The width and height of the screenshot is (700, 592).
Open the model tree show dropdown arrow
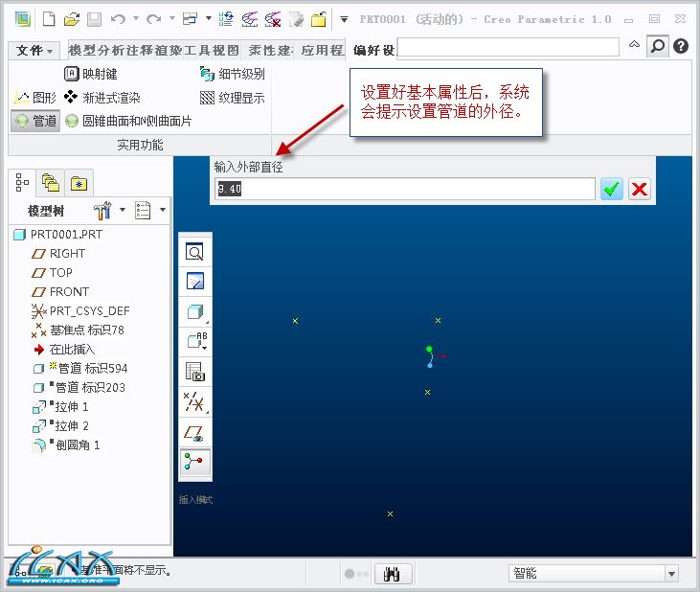[x=163, y=210]
